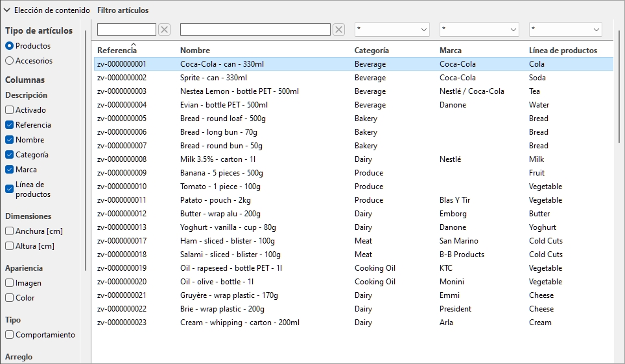Click reference zv-0000000020
This screenshot has height=364, width=625.
point(122,282)
